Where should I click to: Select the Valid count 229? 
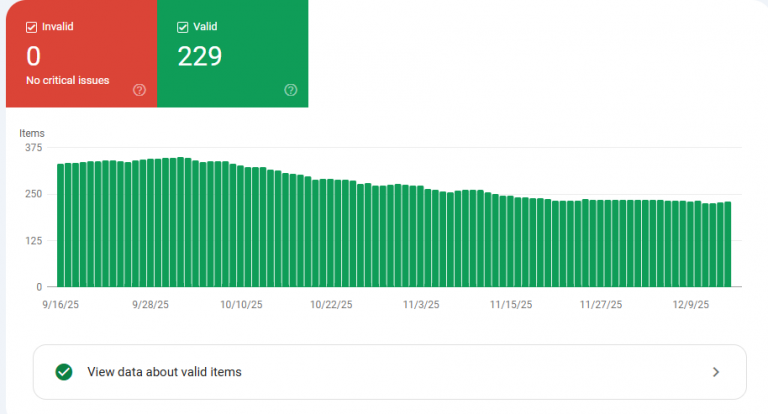point(199,56)
